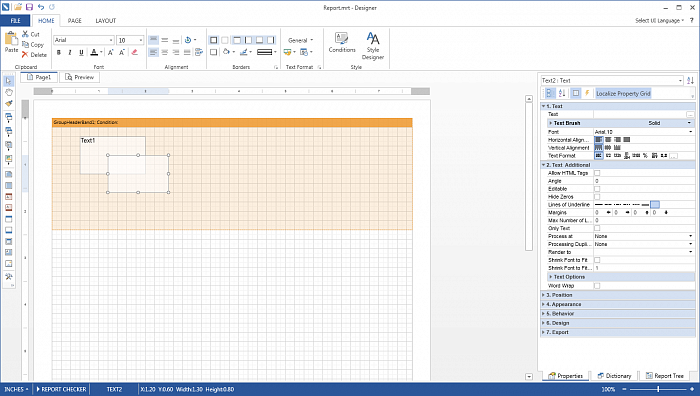Open the toolbox setup wrench icon
This screenshot has height=396, width=700.
(x=8, y=277)
